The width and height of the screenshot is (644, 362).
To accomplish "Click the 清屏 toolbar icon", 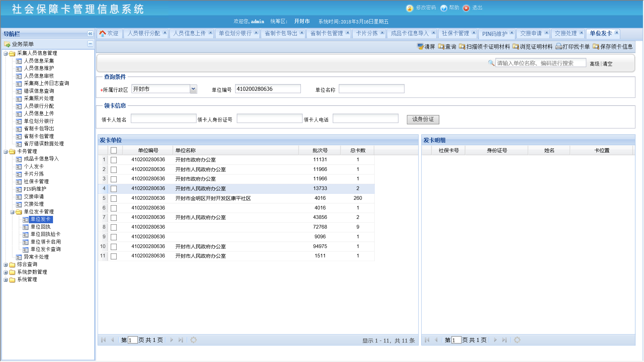I will pyautogui.click(x=420, y=46).
